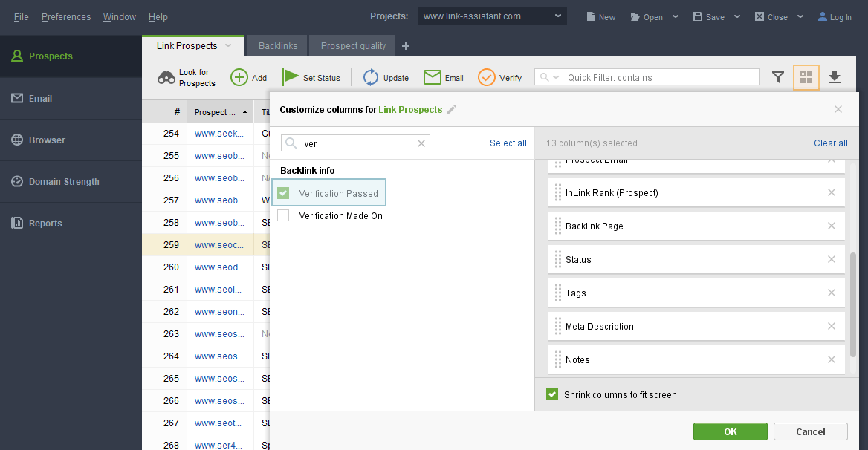Click the column search field
Screen dimensions: 868x450
tap(355, 143)
